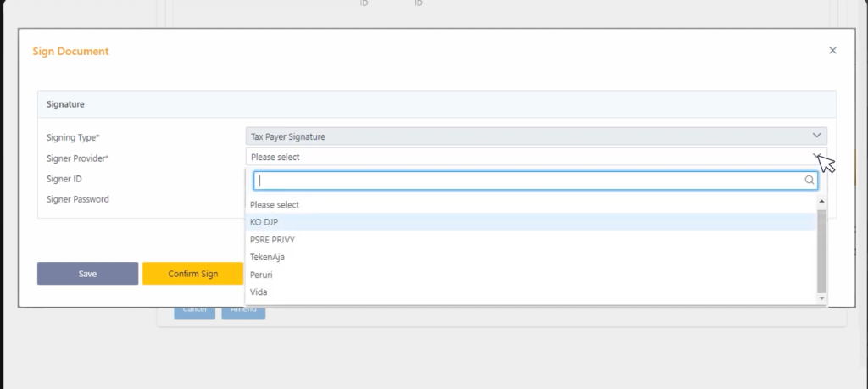The image size is (868, 389).
Task: Expand the Signing Type dropdown
Action: [x=816, y=136]
